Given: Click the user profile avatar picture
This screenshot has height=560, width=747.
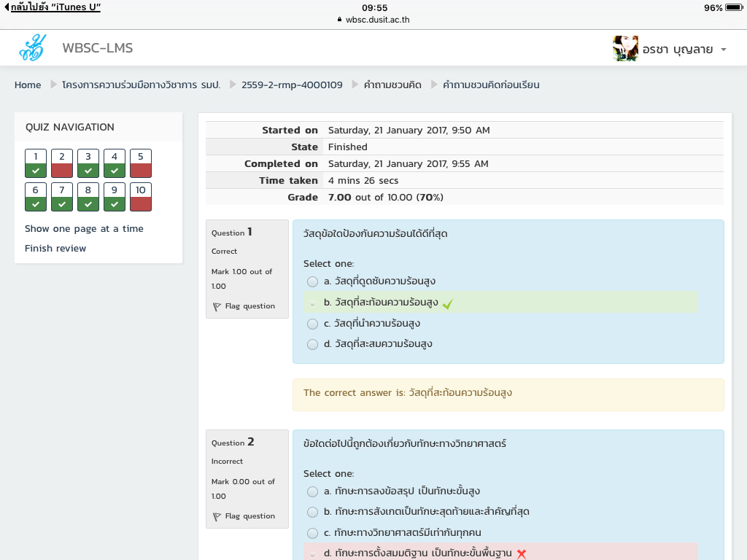Looking at the screenshot, I should pos(625,49).
